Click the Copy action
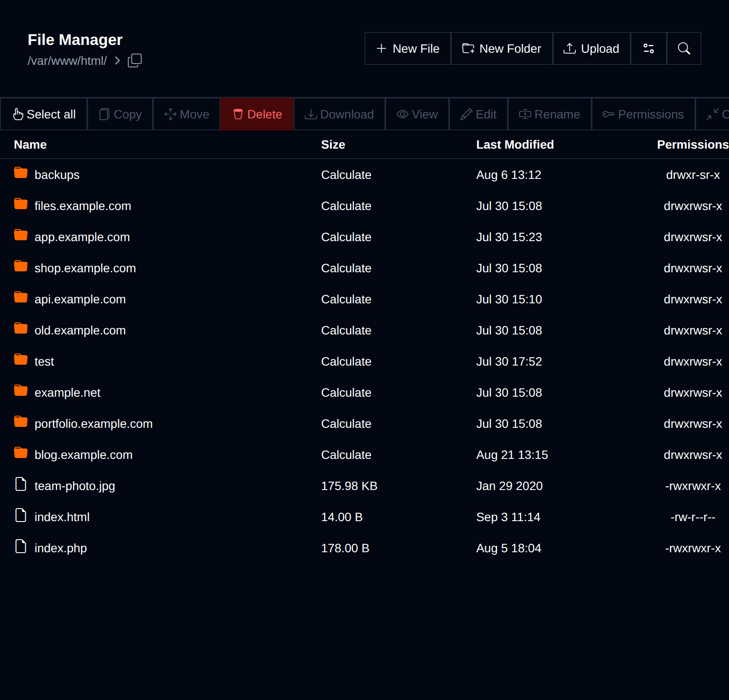Viewport: 729px width, 700px height. tap(120, 114)
